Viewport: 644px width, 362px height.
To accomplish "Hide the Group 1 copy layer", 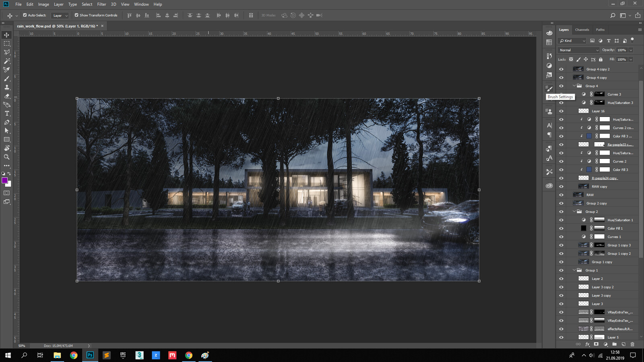I will coord(561,262).
